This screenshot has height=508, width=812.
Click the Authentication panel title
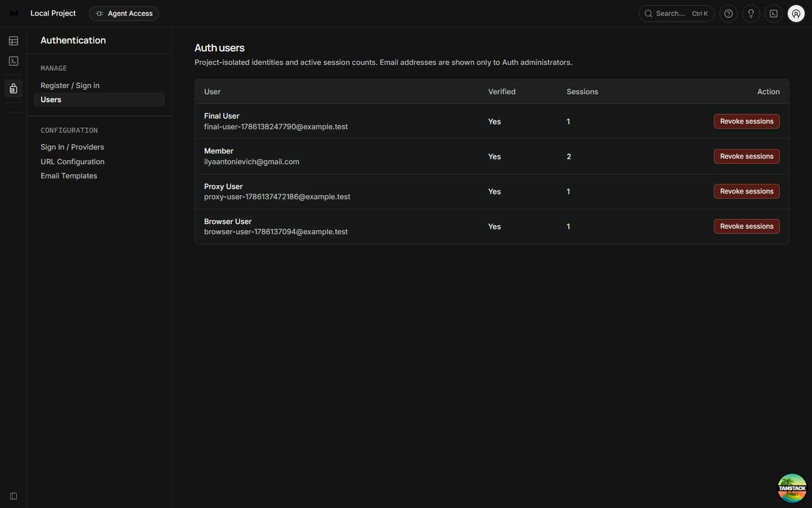click(x=73, y=40)
